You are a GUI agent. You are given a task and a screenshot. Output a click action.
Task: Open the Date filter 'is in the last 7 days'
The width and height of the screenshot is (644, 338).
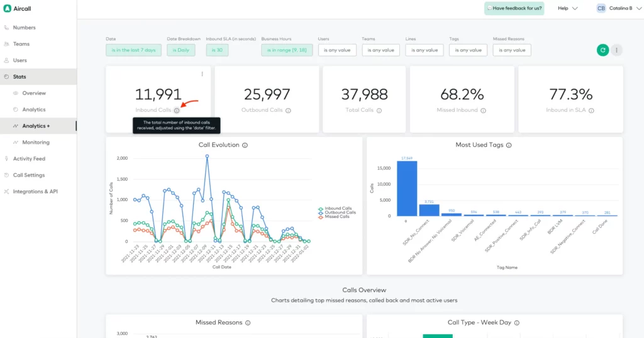coord(133,50)
